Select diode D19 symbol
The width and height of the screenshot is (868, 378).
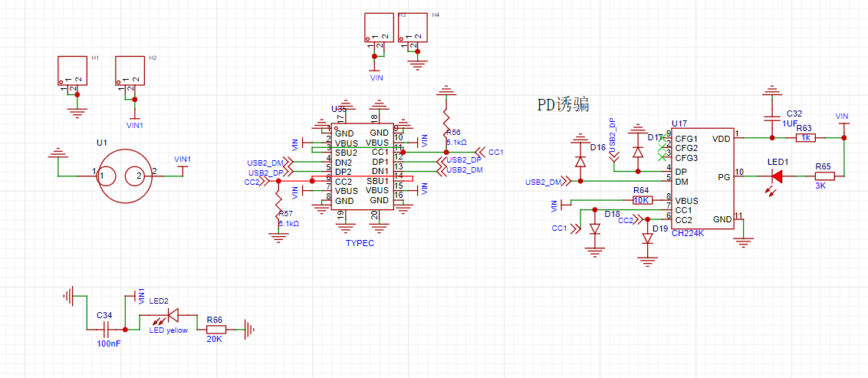[x=648, y=238]
